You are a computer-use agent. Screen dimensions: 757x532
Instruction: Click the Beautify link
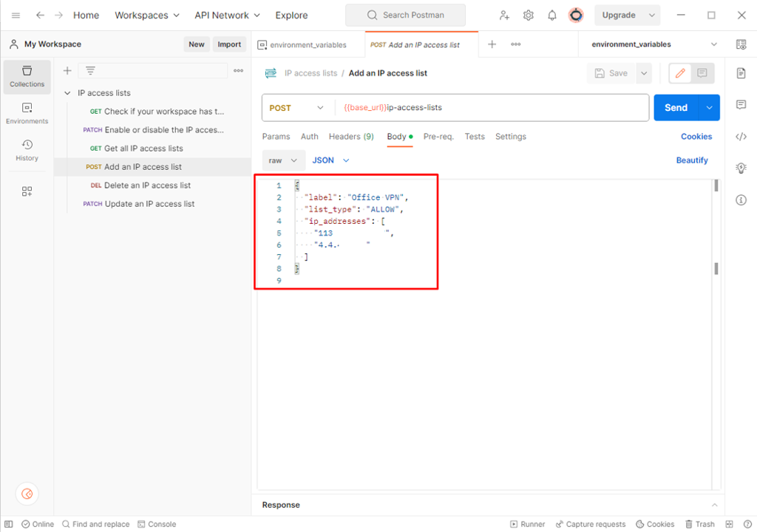692,160
